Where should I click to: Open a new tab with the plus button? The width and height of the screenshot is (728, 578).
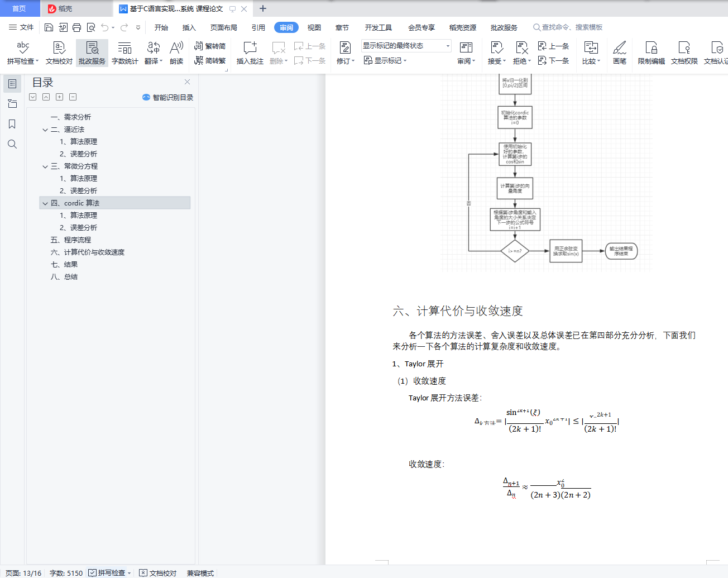[x=263, y=8]
